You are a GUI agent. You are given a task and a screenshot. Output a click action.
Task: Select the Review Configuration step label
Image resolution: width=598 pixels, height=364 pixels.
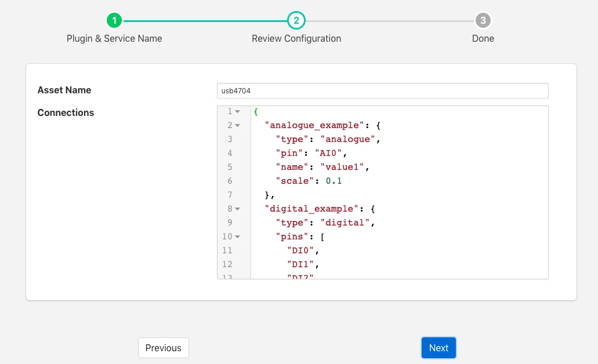[296, 38]
